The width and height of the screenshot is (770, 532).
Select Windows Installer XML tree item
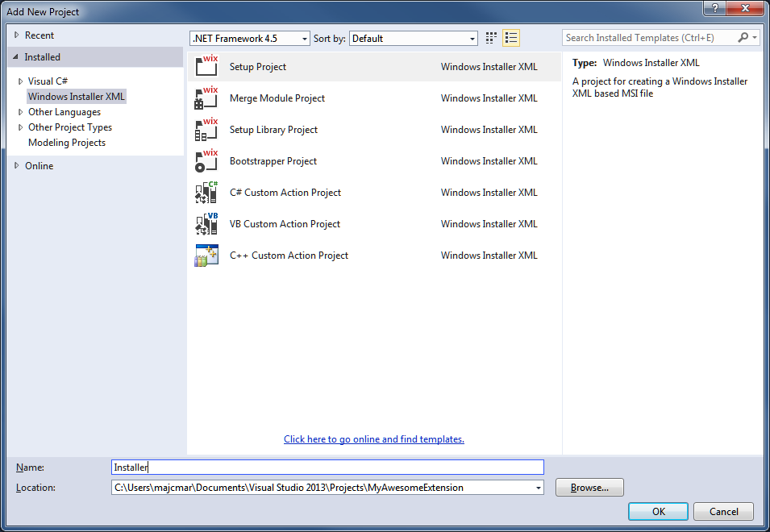(x=76, y=96)
